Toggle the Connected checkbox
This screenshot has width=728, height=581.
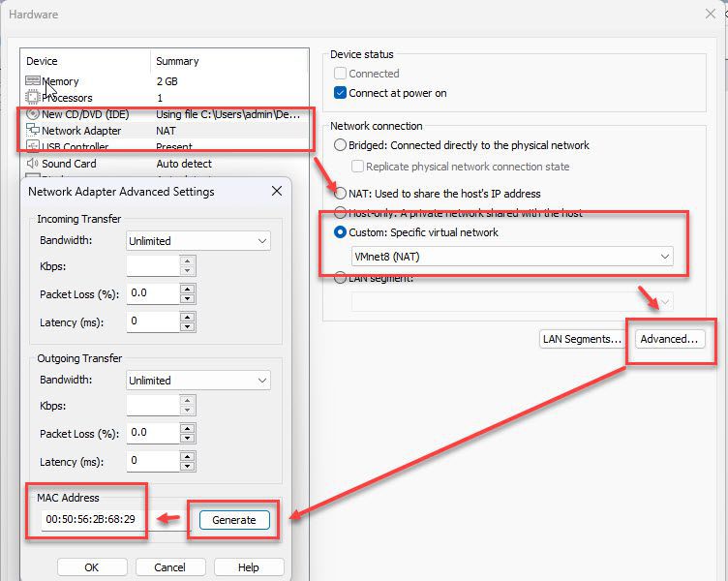(x=341, y=74)
